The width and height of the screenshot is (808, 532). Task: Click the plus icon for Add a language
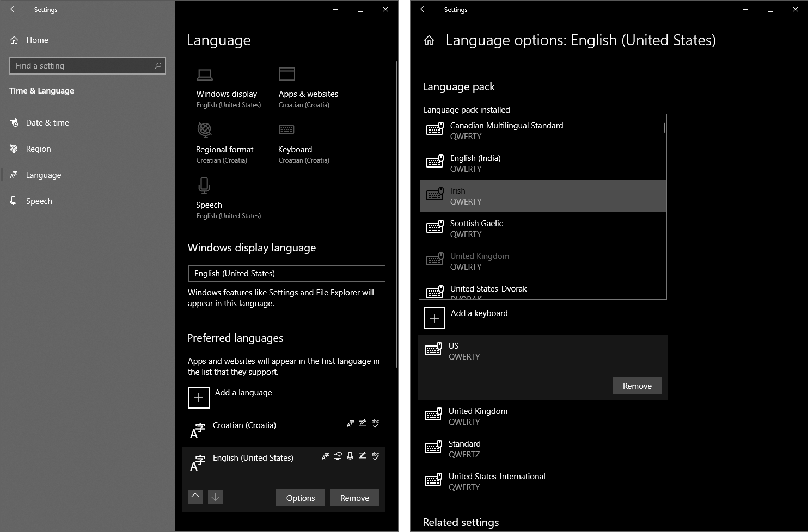coord(199,398)
